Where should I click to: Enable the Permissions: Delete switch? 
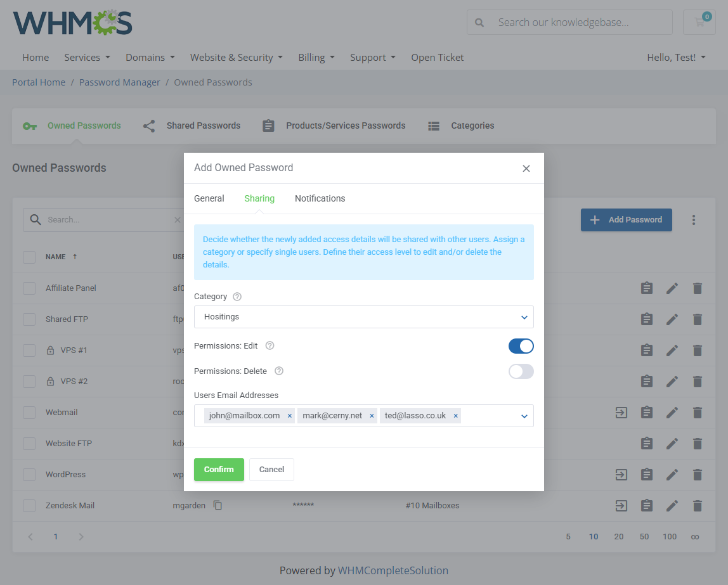click(521, 371)
